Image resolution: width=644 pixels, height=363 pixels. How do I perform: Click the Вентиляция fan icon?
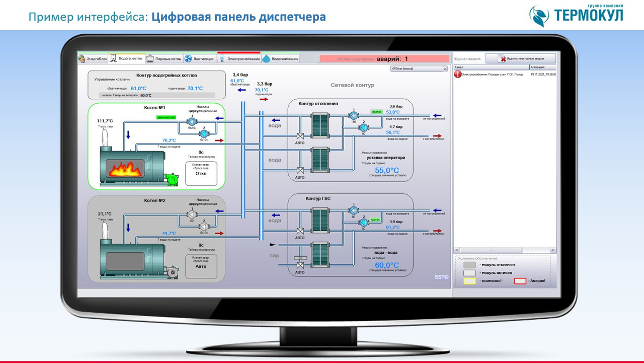click(x=188, y=59)
